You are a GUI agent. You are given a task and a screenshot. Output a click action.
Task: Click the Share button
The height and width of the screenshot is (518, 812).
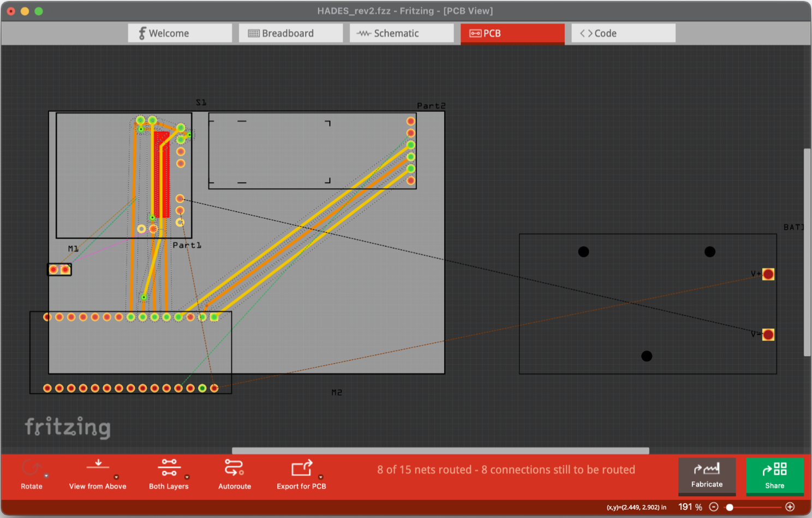774,475
